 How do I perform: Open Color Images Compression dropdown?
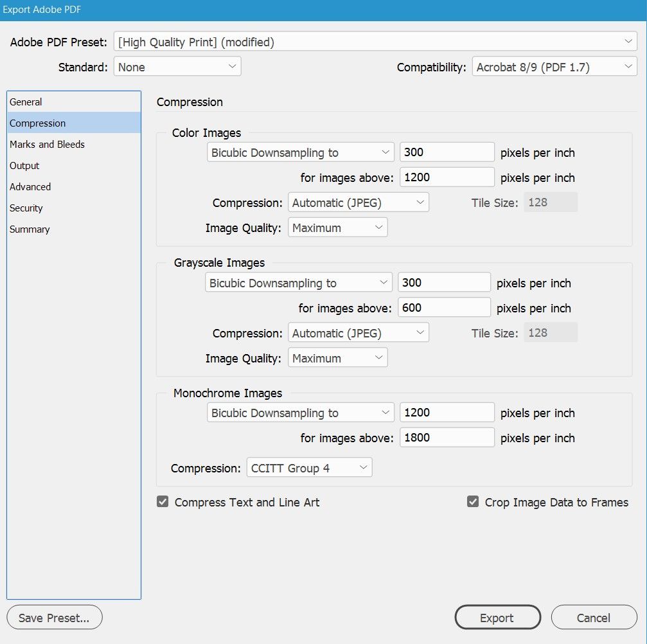(358, 202)
